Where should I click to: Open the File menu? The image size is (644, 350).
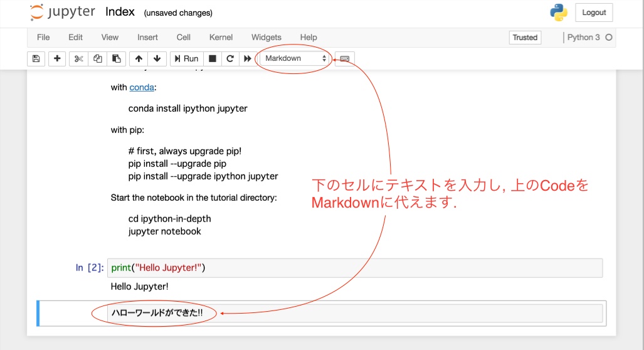(43, 38)
